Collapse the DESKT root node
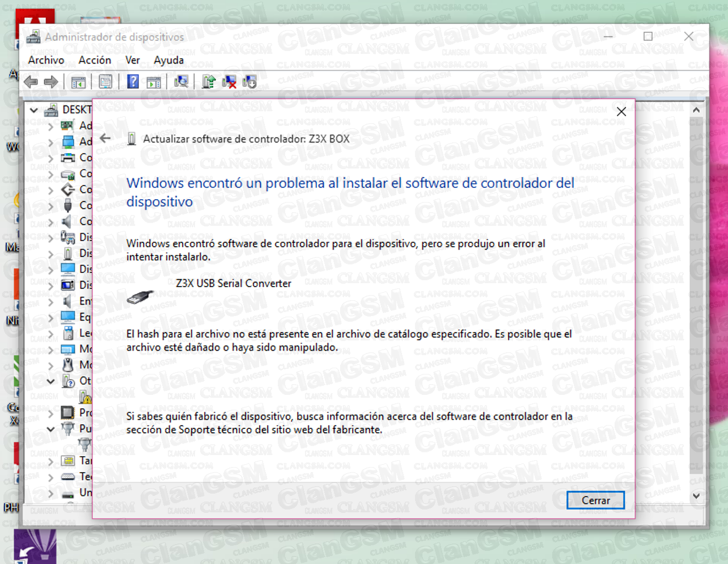728x564 pixels. tap(34, 110)
